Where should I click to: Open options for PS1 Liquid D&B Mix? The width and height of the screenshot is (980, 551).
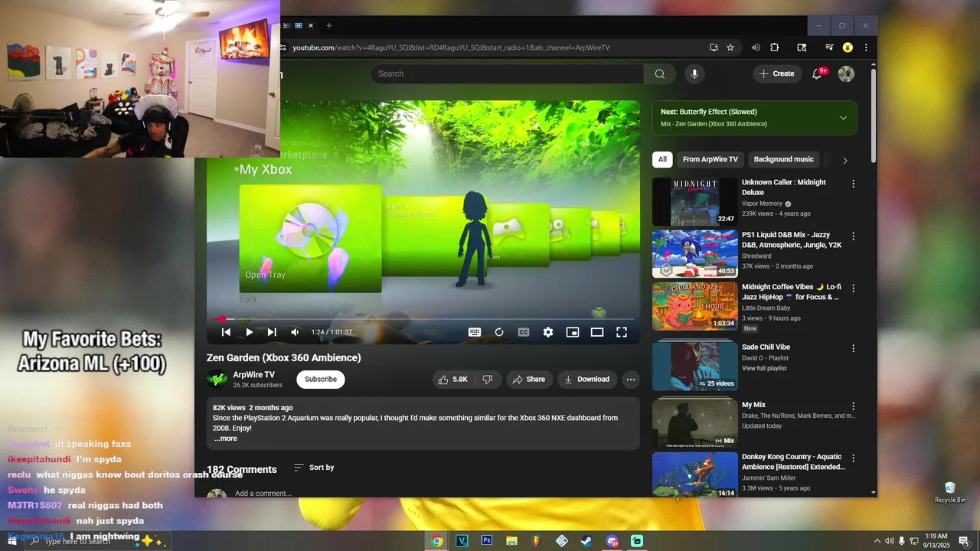(853, 236)
